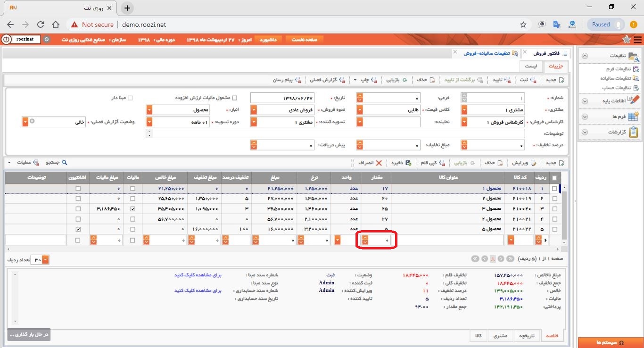Go to the last page in grid pager
The image size is (644, 348).
475,259
